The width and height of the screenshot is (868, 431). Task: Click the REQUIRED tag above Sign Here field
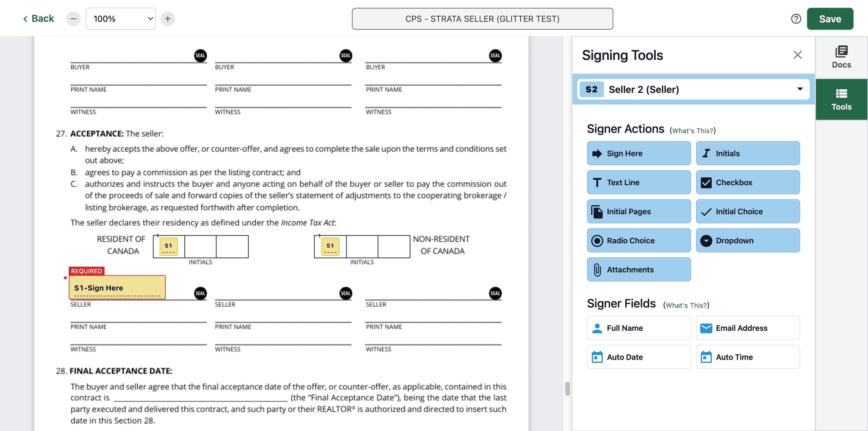coord(87,271)
